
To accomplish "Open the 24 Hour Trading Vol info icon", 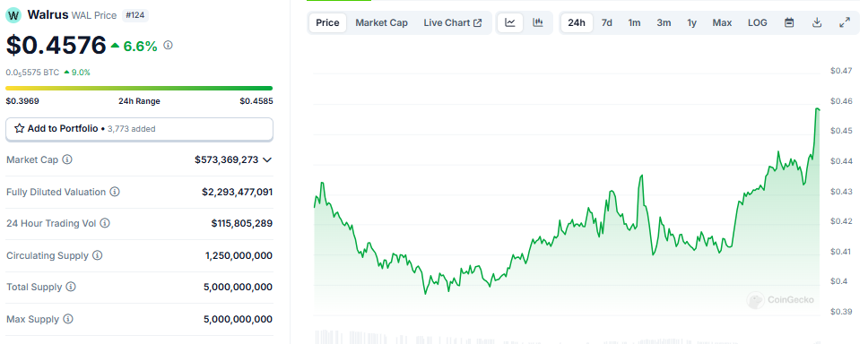I will 105,223.
